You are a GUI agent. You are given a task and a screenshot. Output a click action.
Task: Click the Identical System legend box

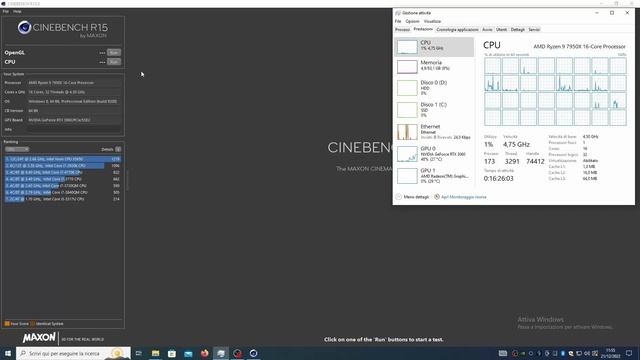[x=33, y=324]
